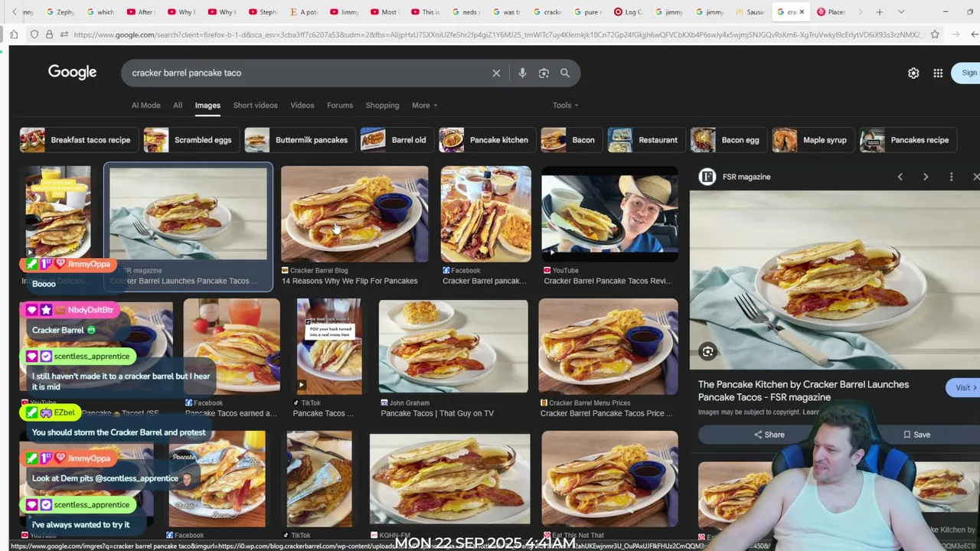
Task: Apply the Bacon filter chip
Action: point(570,140)
